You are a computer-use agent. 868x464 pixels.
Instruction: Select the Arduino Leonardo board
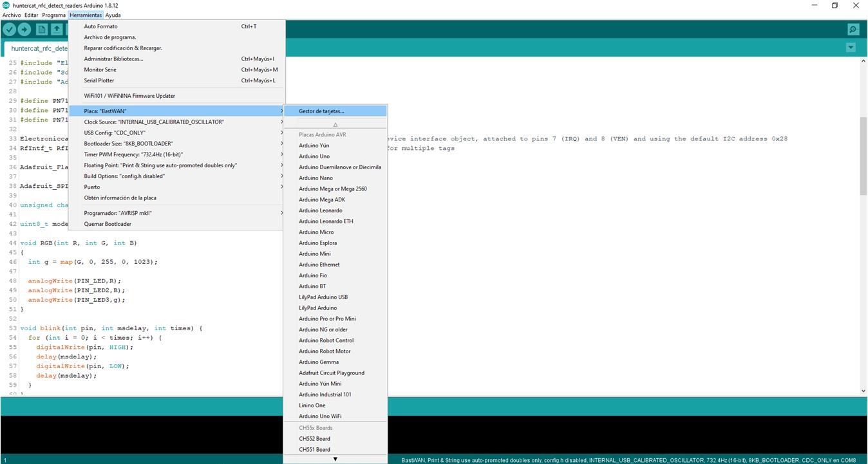[x=335, y=210]
